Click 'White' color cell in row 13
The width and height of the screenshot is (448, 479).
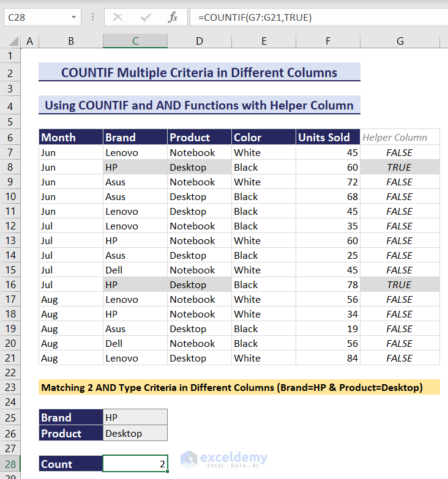tap(264, 240)
